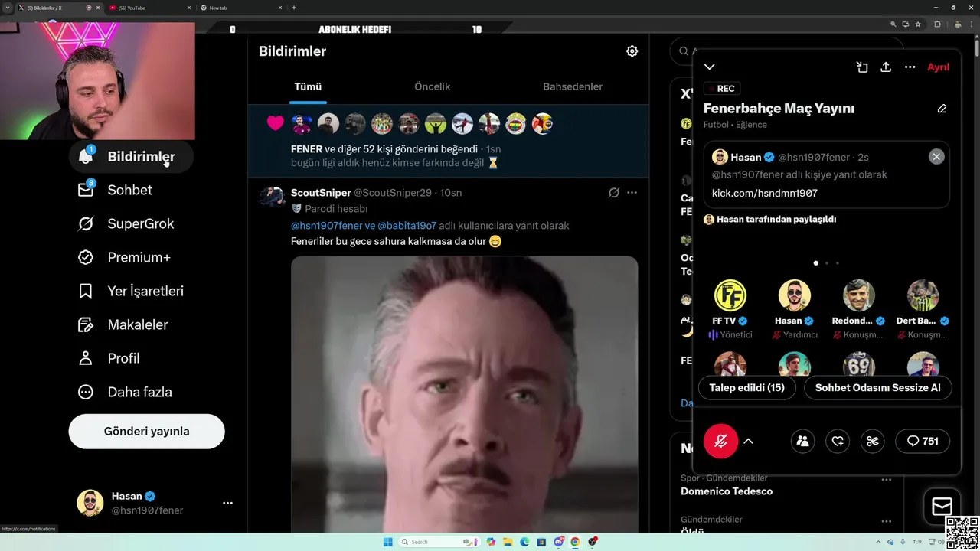Image resolution: width=980 pixels, height=551 pixels.
Task: Expand microphone options up-arrow in Space
Action: pos(749,441)
